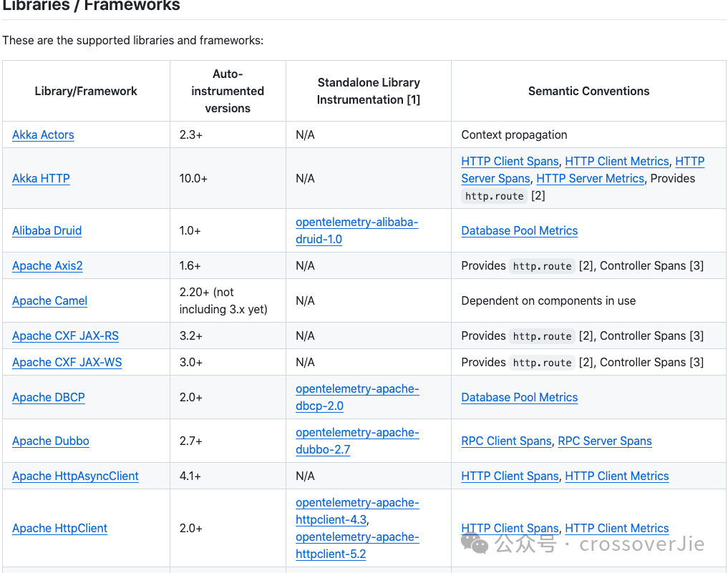
Task: Click the Apache HttpClient link
Action: [59, 528]
